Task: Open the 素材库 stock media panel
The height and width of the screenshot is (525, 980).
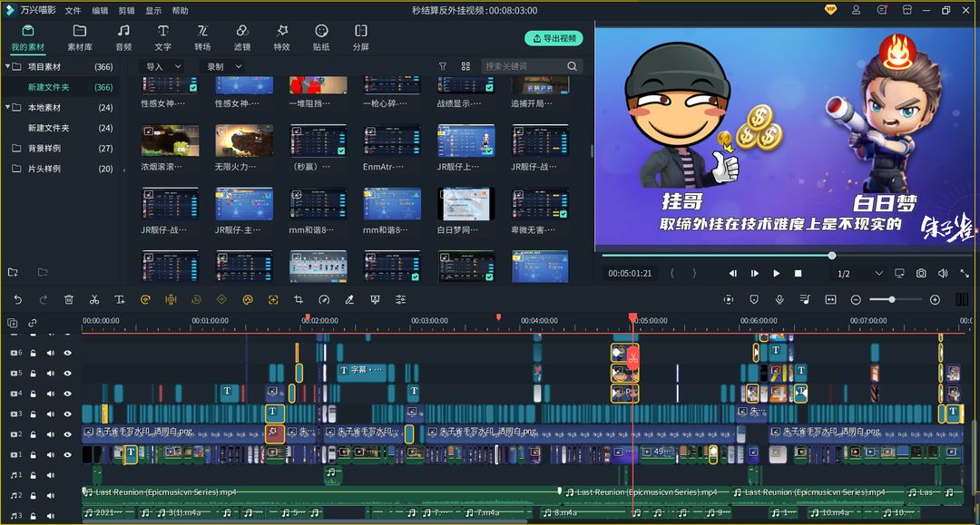Action: tap(79, 37)
